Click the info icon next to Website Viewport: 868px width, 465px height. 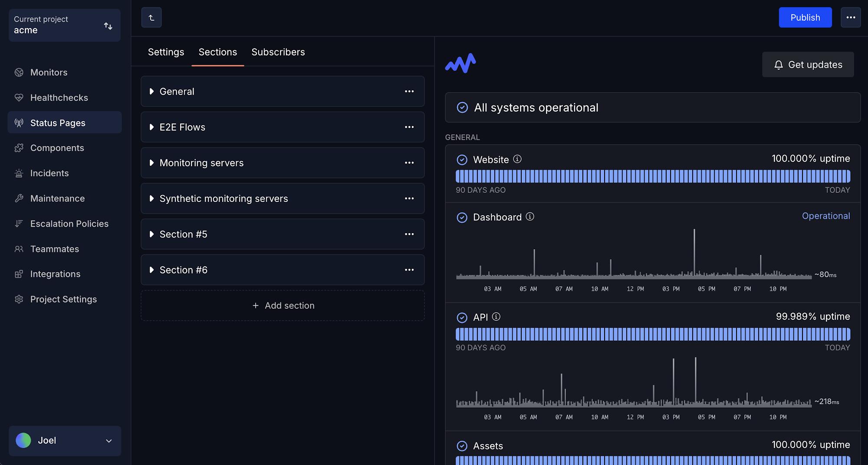[517, 159]
